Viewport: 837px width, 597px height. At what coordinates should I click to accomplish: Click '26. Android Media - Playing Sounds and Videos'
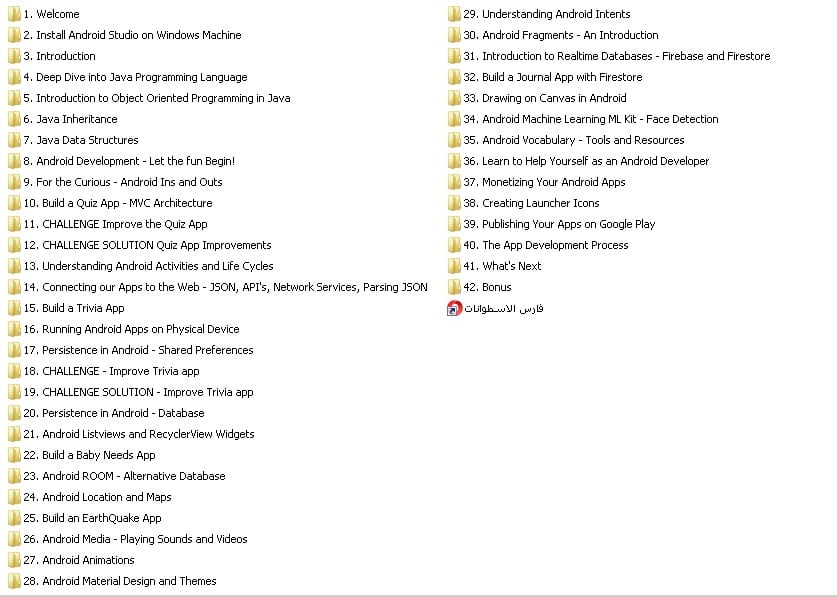coord(136,539)
